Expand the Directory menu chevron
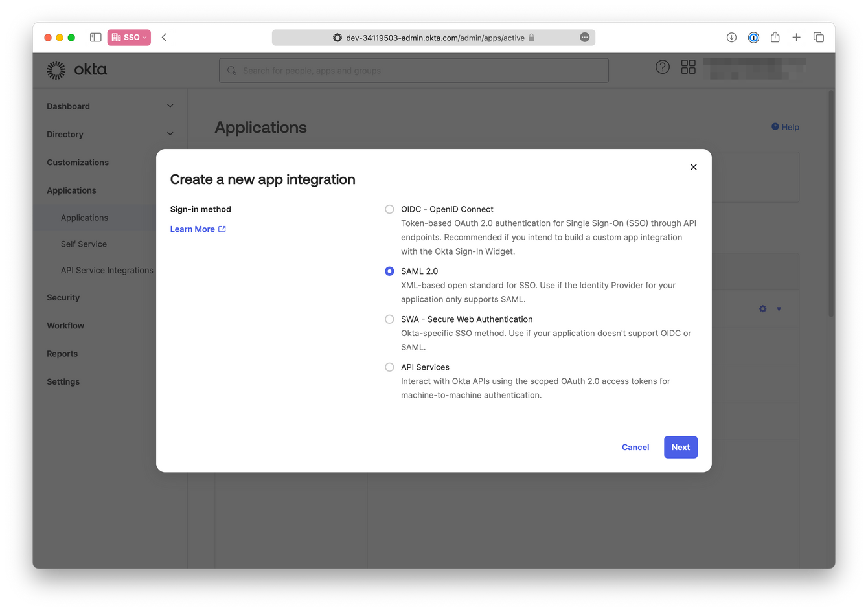The height and width of the screenshot is (612, 868). [x=170, y=134]
